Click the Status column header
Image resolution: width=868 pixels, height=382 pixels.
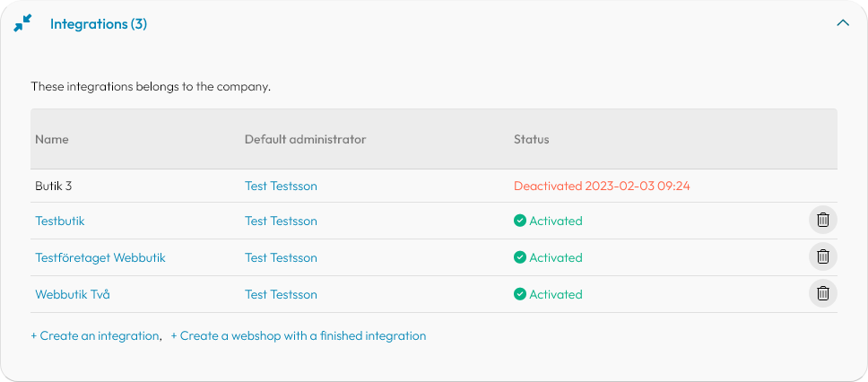click(x=532, y=139)
